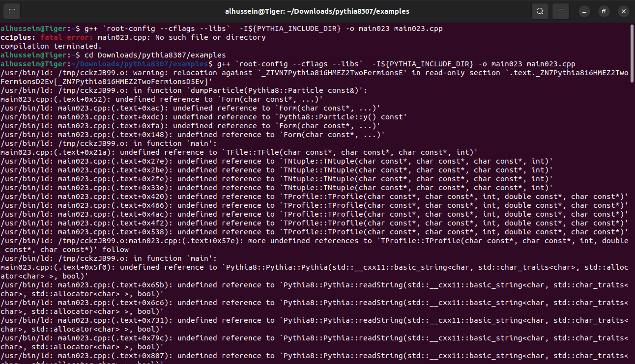Click the window title in header bar

pos(317,11)
